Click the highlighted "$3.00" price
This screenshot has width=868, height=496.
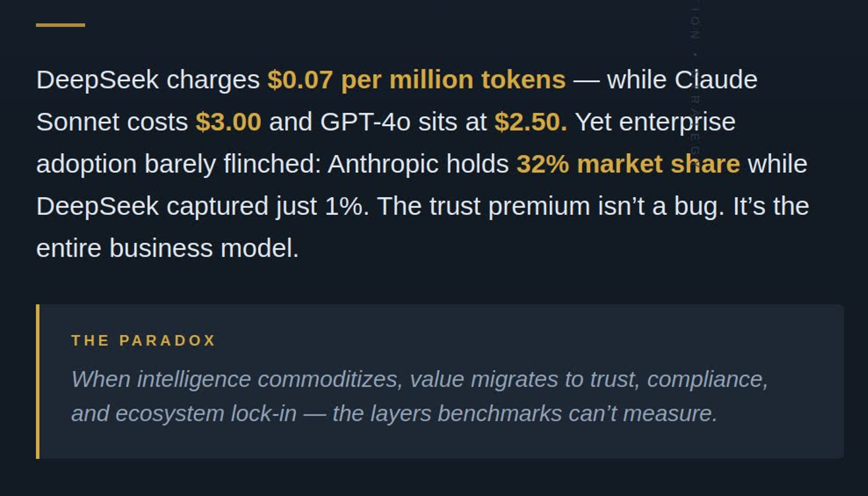pyautogui.click(x=228, y=122)
